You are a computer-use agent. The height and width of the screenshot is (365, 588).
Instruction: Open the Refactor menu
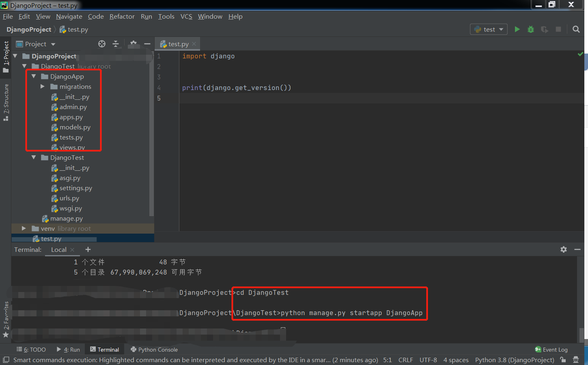click(122, 16)
